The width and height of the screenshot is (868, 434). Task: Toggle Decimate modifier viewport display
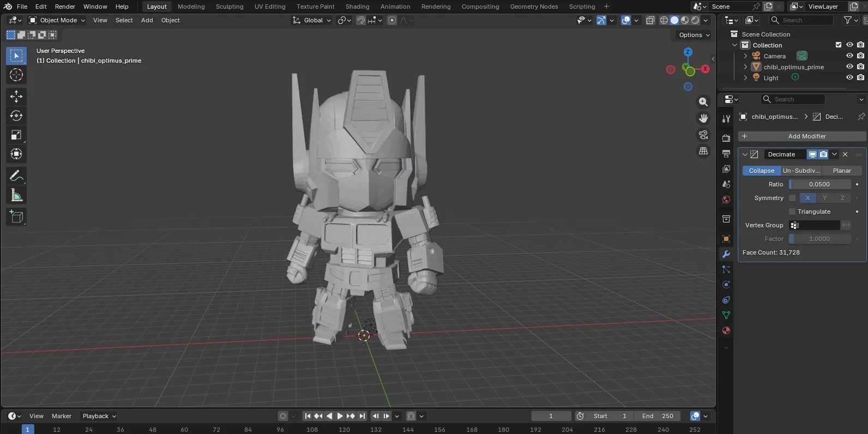pyautogui.click(x=812, y=154)
